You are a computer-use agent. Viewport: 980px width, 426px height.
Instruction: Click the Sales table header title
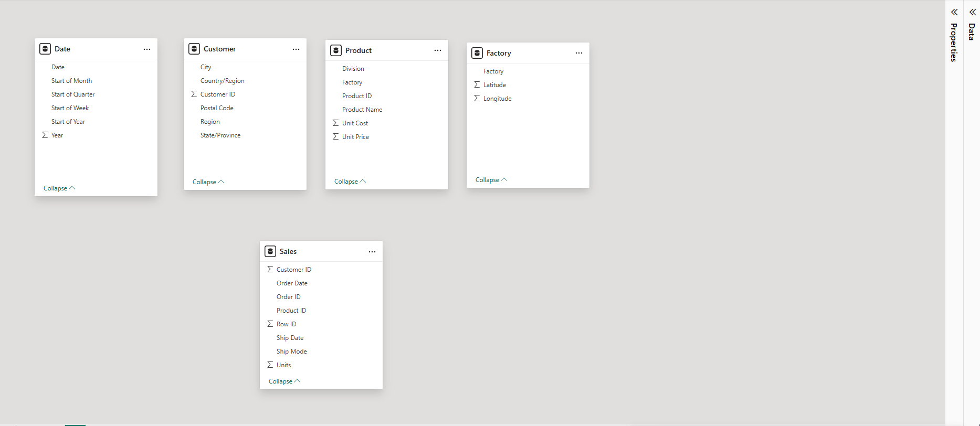288,252
